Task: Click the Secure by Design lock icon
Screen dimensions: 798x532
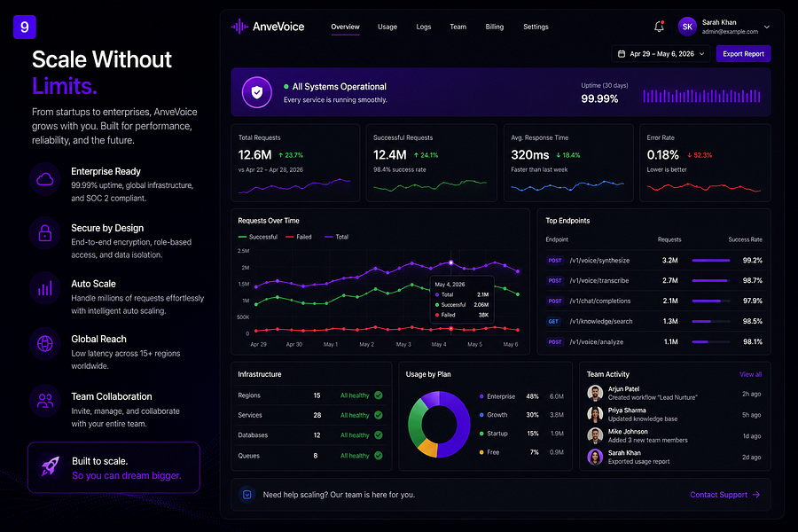Action: pyautogui.click(x=45, y=233)
